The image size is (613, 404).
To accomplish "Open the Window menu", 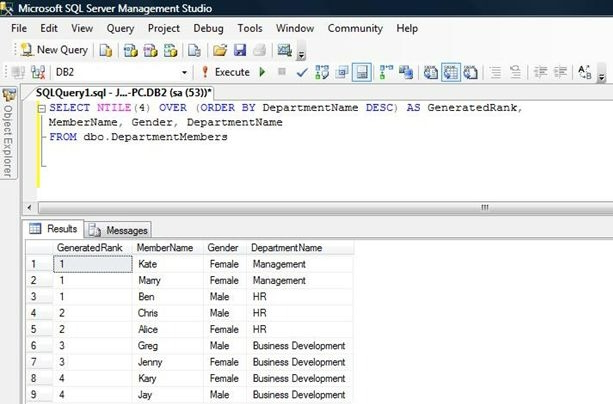I will coord(295,28).
